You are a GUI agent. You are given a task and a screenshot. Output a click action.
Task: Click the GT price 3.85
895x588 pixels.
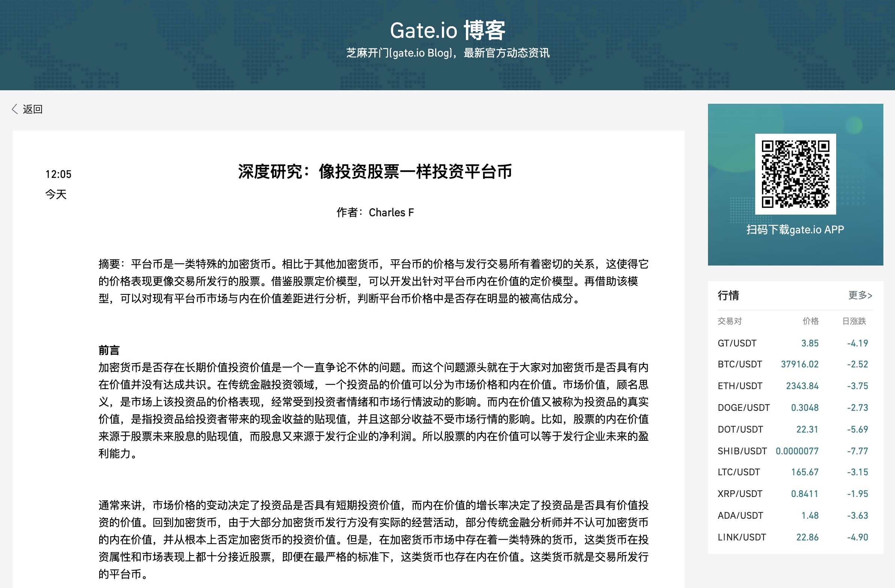(810, 343)
